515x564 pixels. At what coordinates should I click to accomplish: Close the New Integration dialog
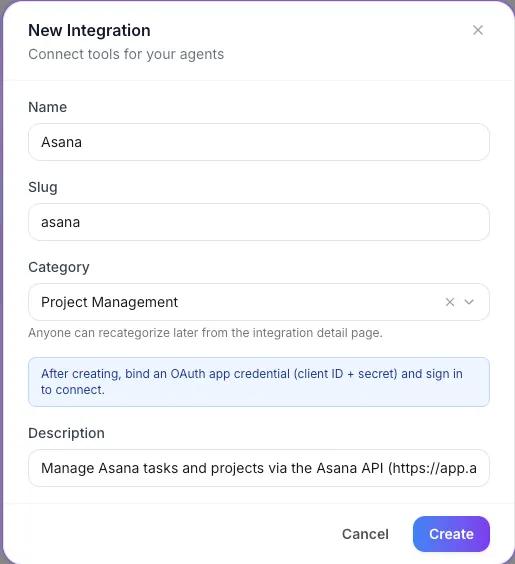click(478, 30)
